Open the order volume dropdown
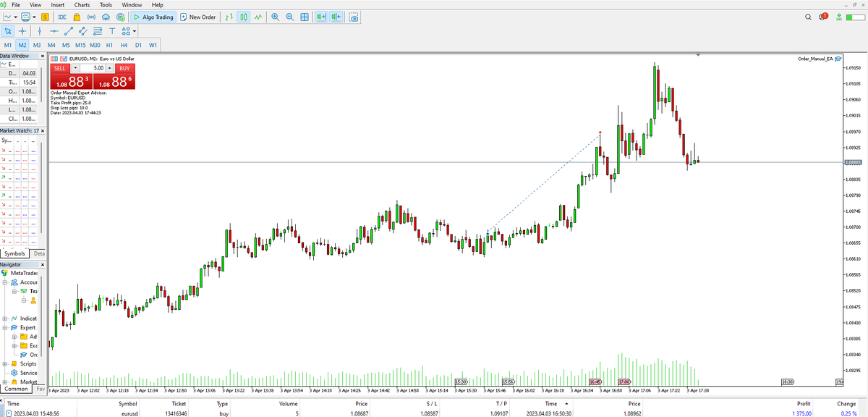 click(75, 67)
